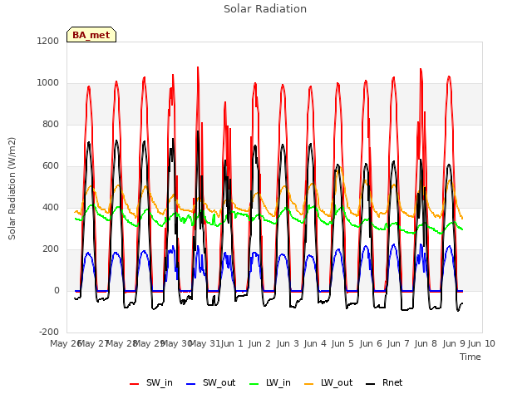This screenshot has width=532, height=399.
Task: Click the 600 y-axis tick label
Action: pyautogui.click(x=51, y=166)
